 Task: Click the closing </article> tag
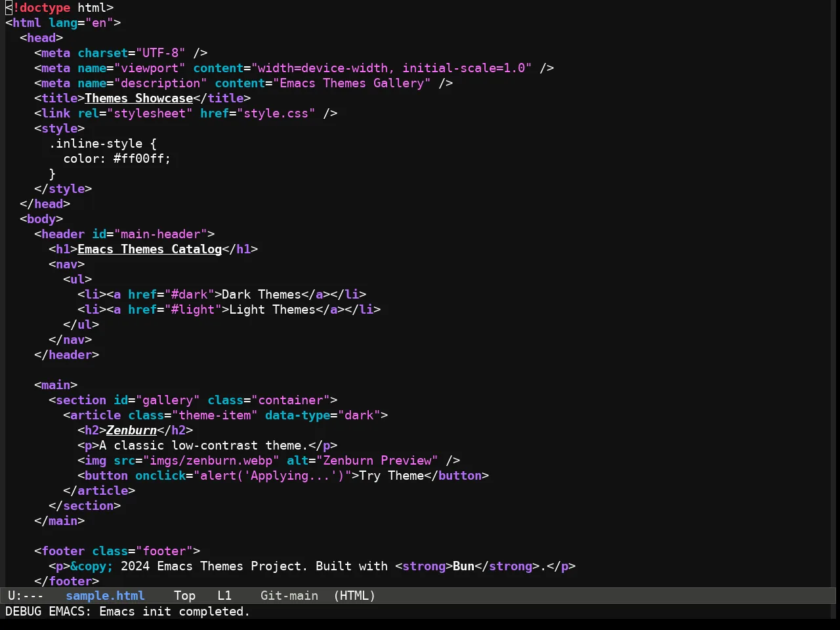pyautogui.click(x=99, y=491)
